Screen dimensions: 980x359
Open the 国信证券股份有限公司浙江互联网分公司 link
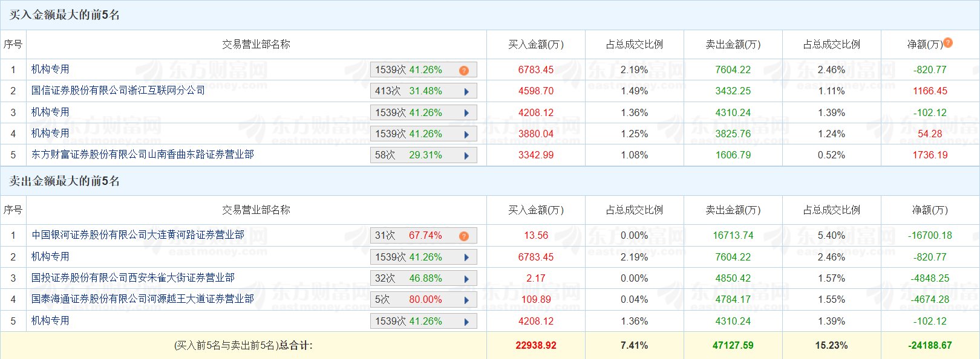click(x=118, y=91)
